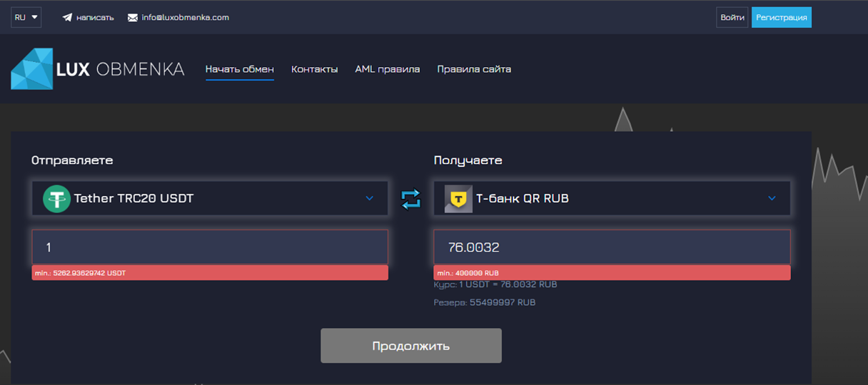Click the Tether USDT coin icon

point(56,198)
